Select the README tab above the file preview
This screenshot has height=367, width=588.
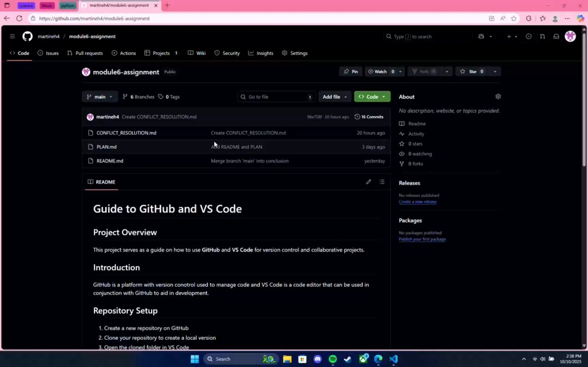102,182
